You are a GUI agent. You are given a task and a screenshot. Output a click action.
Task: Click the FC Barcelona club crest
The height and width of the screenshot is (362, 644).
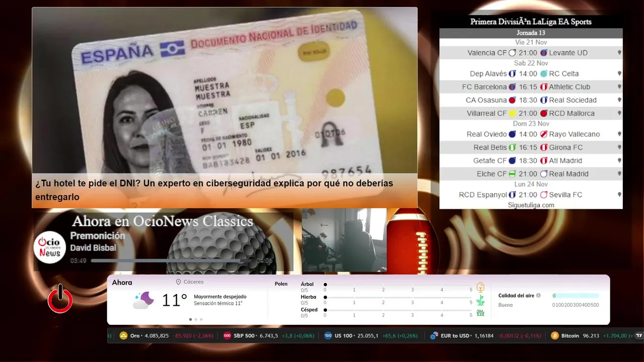pyautogui.click(x=512, y=87)
